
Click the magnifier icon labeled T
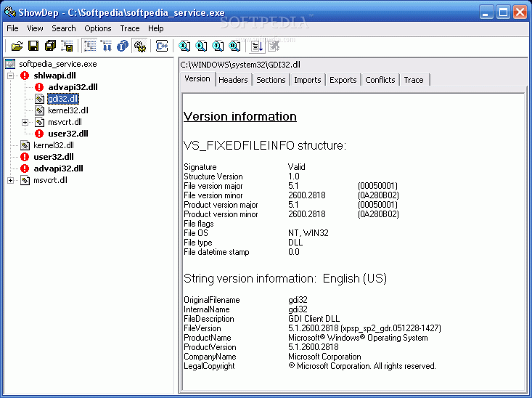pyautogui.click(x=218, y=46)
